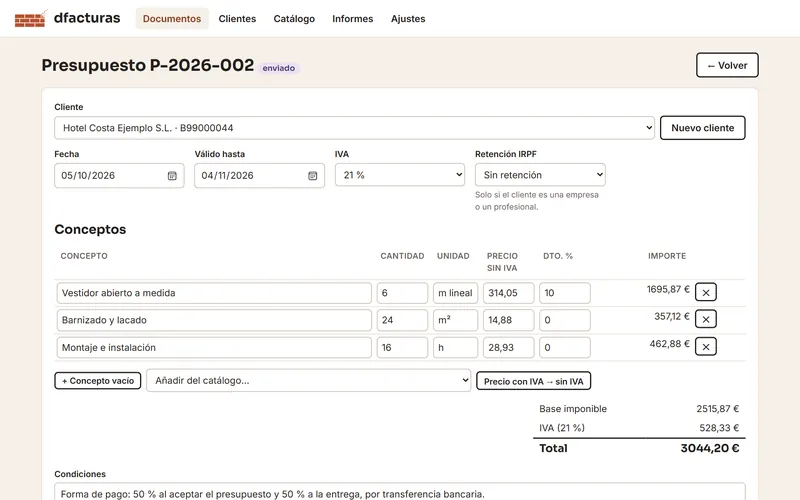This screenshot has width=800, height=500.
Task: Open the Documentos tab
Action: (172, 19)
